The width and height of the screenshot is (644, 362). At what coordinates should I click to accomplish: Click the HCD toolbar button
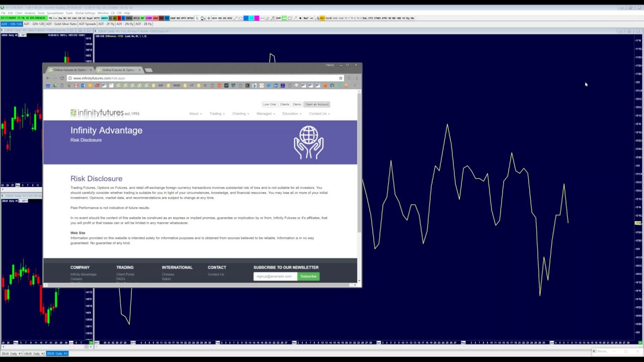(x=229, y=18)
